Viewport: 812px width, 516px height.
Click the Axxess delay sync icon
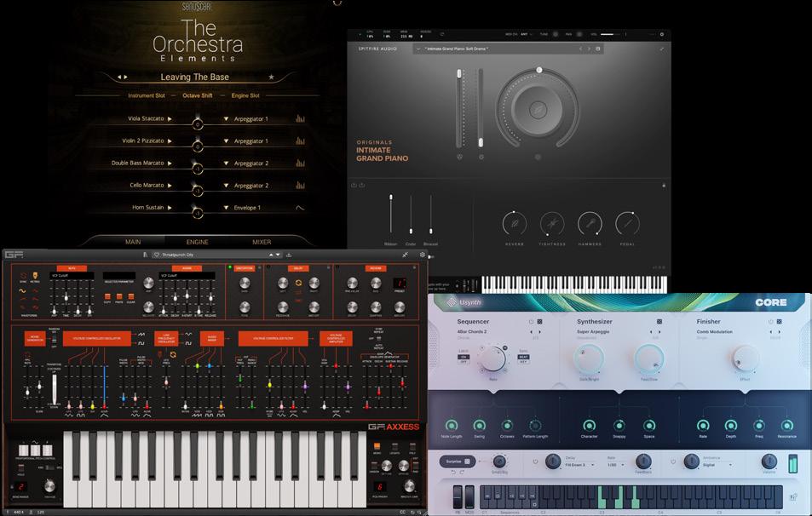298,283
